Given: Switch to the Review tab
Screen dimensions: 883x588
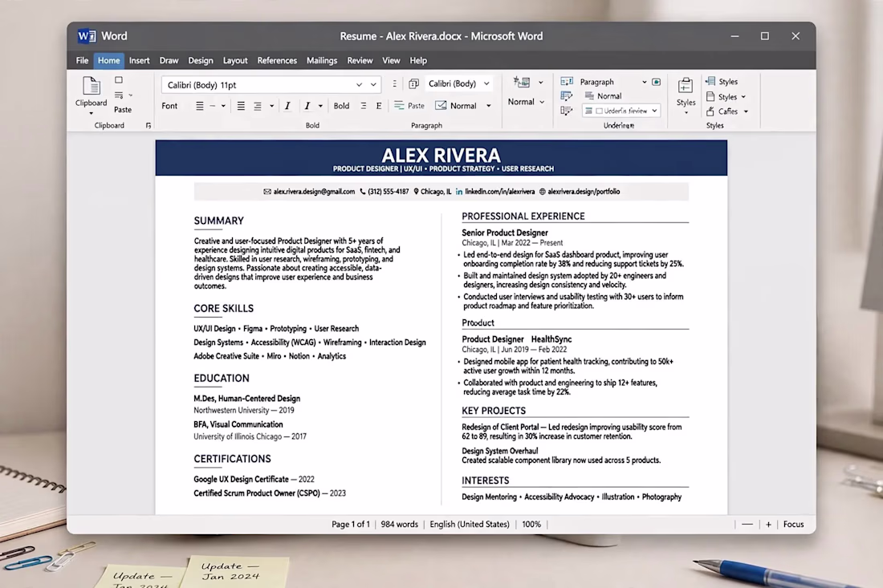Looking at the screenshot, I should [360, 61].
